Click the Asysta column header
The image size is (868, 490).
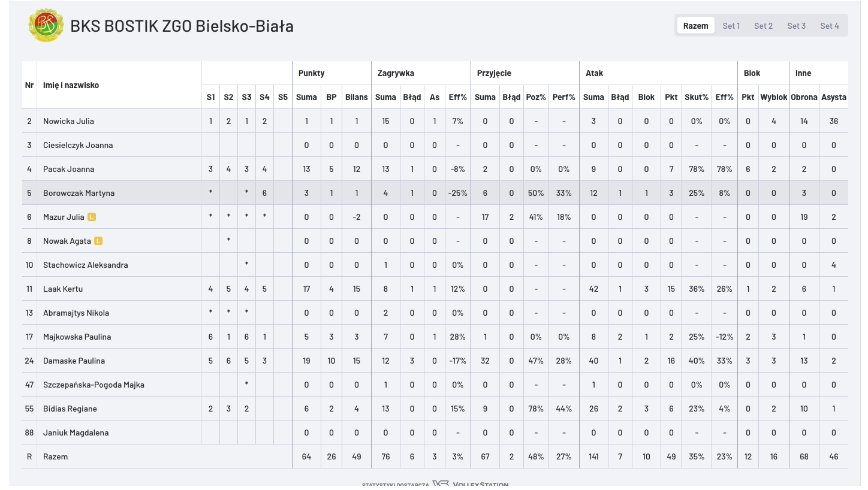(834, 97)
